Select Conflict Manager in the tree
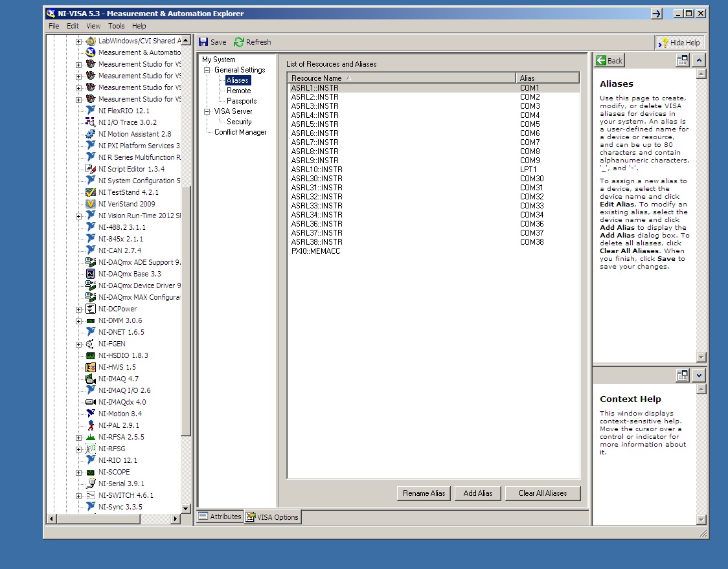 (240, 132)
